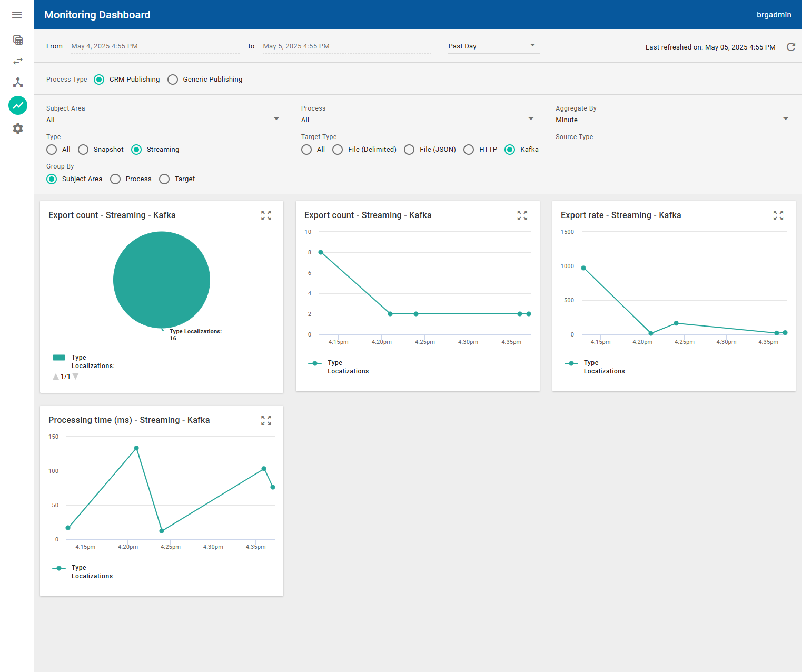Expand the Export rate chart fullscreen
Image resolution: width=802 pixels, height=672 pixels.
(x=778, y=215)
